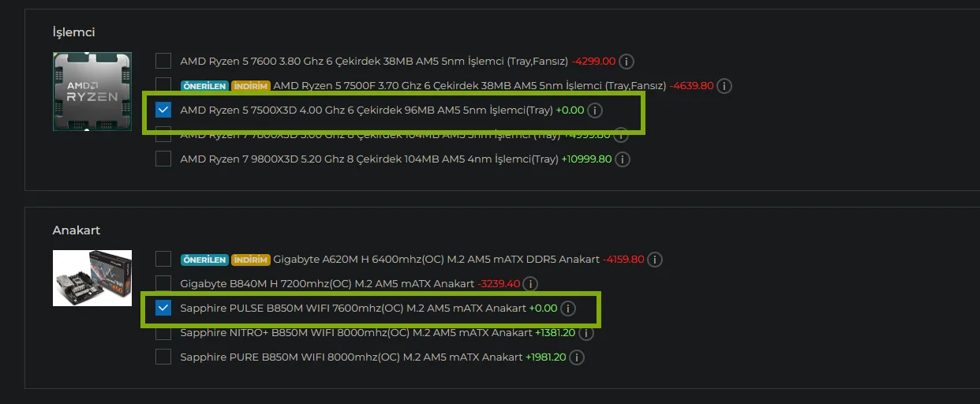Viewport: 980px width, 404px height.
Task: Uncheck the Ryzen 5 7500X3D option
Action: tap(163, 110)
